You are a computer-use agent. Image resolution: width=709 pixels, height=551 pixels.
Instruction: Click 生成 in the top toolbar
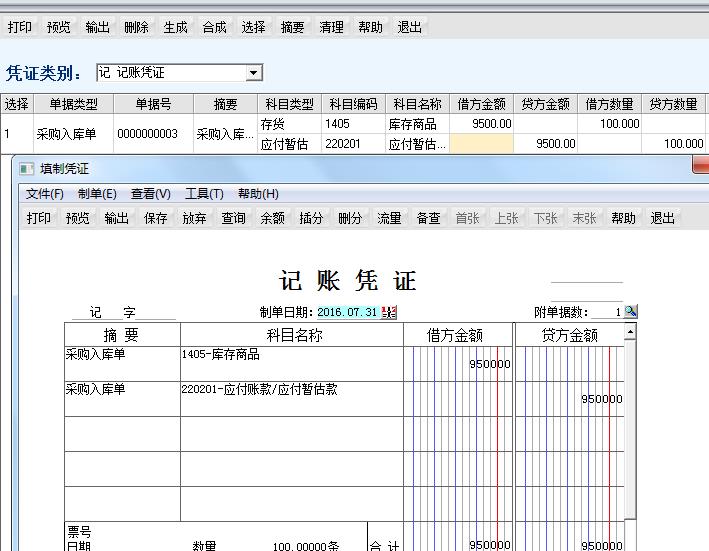pos(176,27)
